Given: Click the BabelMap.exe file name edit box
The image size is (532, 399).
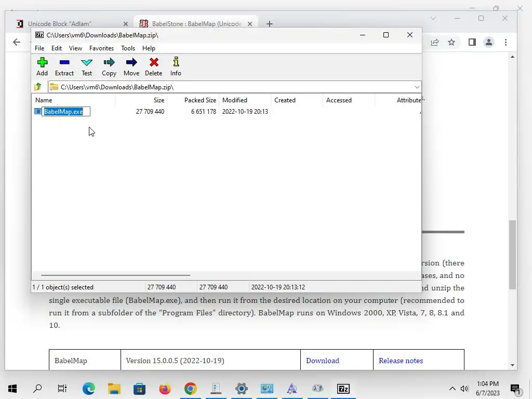Looking at the screenshot, I should (x=66, y=112).
